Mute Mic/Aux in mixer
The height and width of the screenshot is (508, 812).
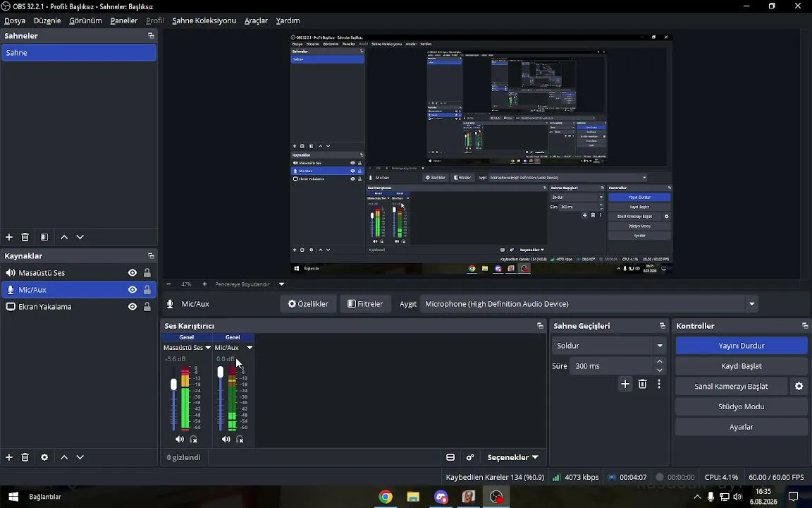click(226, 439)
